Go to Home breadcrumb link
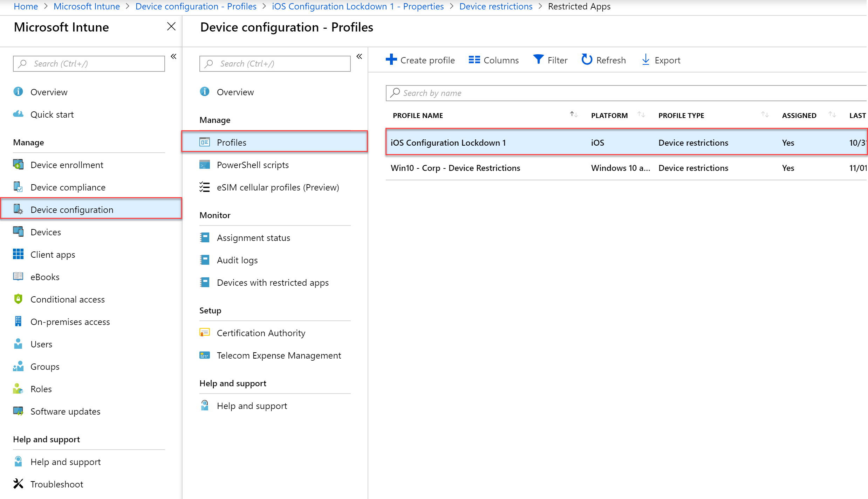Screen dimensions: 868x499 26,6
